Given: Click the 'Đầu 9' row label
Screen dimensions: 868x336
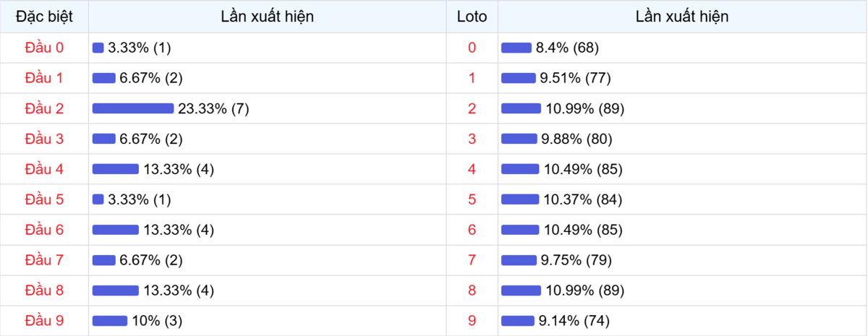Looking at the screenshot, I should [x=44, y=321].
